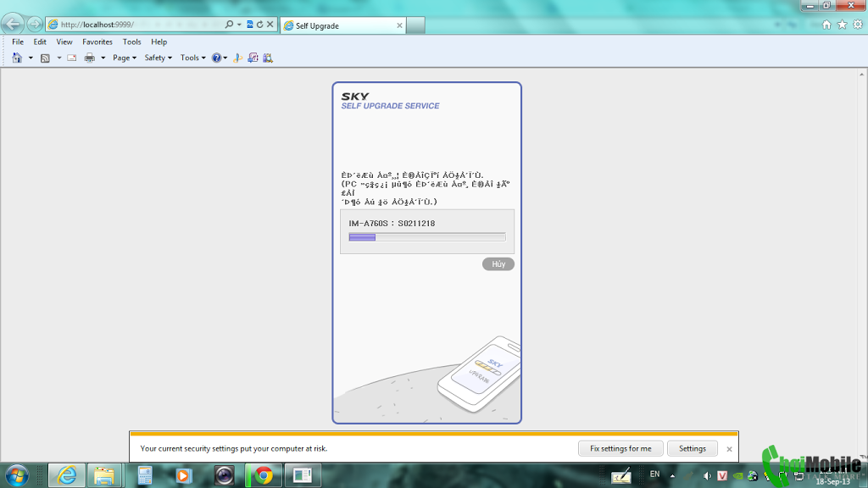Viewport: 868px width, 488px height.
Task: Stop loading with the address bar X
Action: tap(270, 25)
